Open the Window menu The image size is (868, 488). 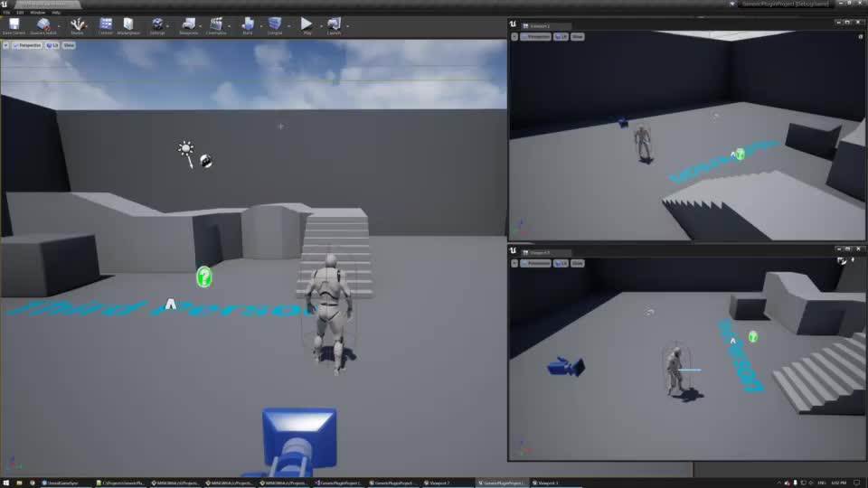[x=38, y=12]
